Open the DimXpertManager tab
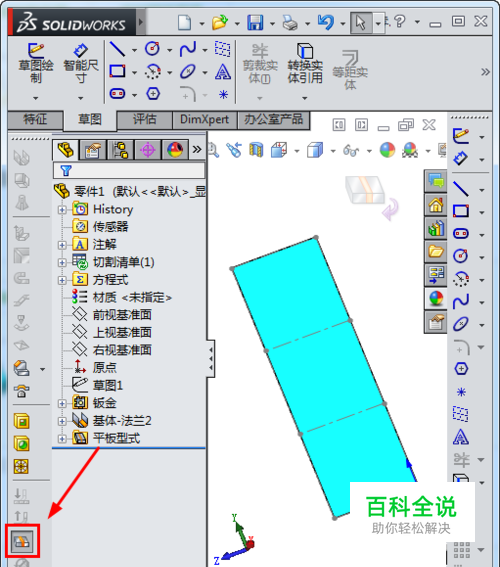Viewport: 500px width, 567px height. (x=148, y=150)
